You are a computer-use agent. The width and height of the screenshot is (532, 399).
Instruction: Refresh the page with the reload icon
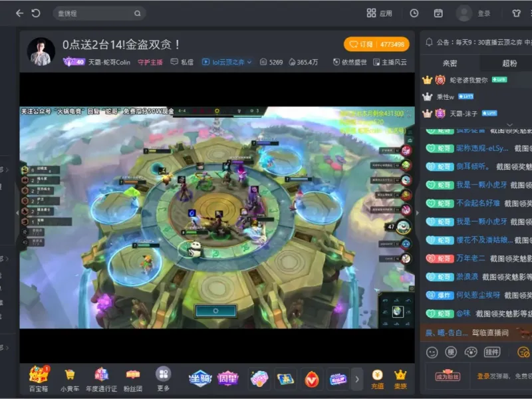point(36,13)
